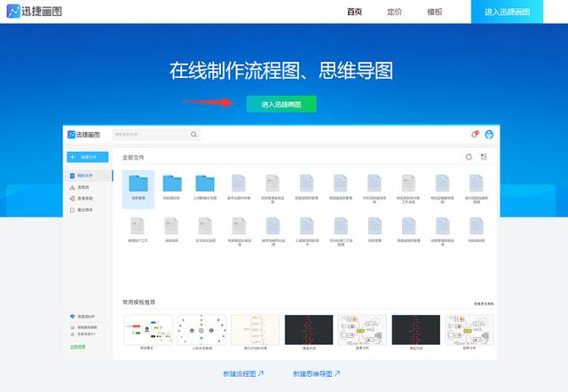
Task: Open the 首页 navigation tab
Action: click(x=354, y=12)
